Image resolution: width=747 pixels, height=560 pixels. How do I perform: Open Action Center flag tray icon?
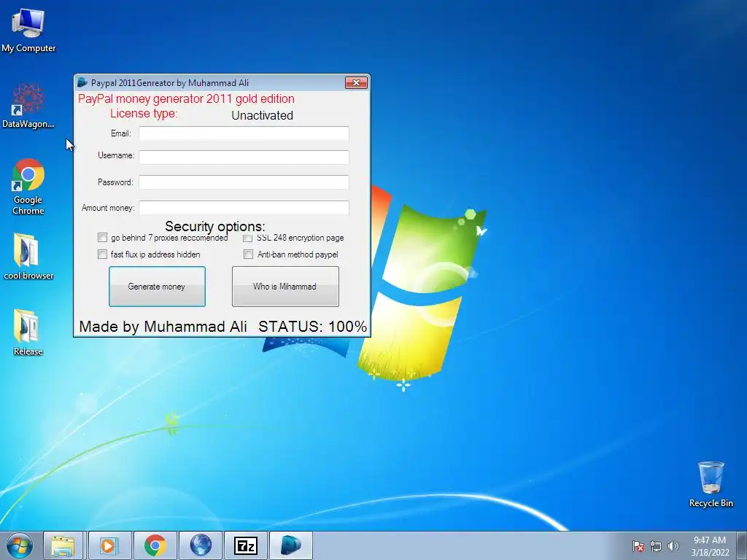pyautogui.click(x=638, y=546)
